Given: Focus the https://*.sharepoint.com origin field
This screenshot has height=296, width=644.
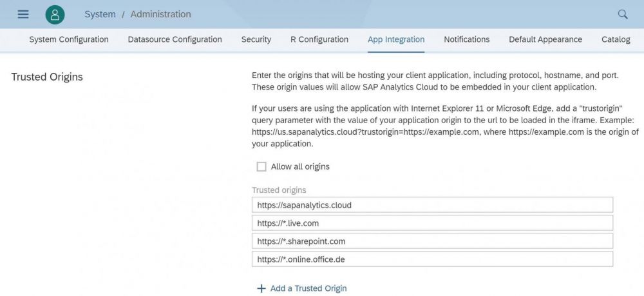Looking at the screenshot, I should (x=433, y=241).
